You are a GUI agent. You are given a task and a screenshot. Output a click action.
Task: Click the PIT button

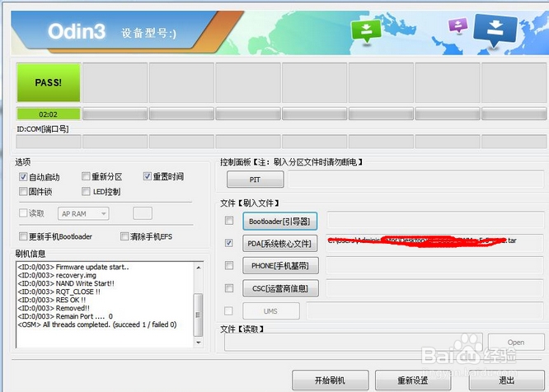pos(256,180)
